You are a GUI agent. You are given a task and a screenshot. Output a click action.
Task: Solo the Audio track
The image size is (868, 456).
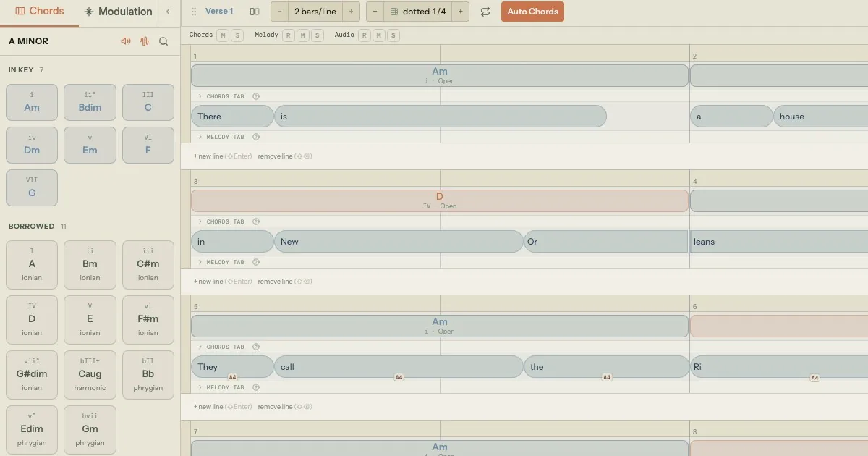[393, 35]
